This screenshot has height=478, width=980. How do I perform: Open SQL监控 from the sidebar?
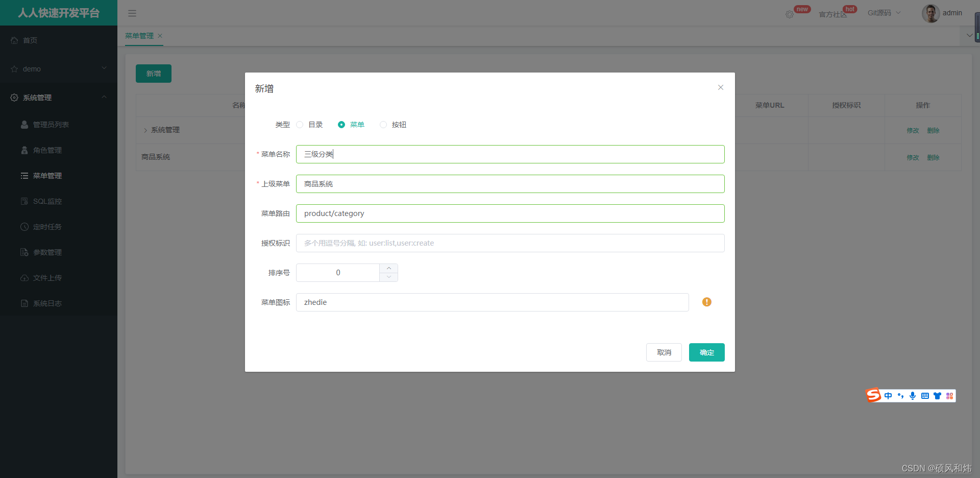pos(47,201)
